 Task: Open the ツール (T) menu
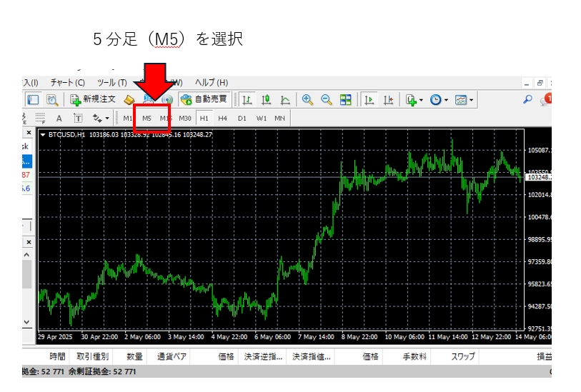111,83
